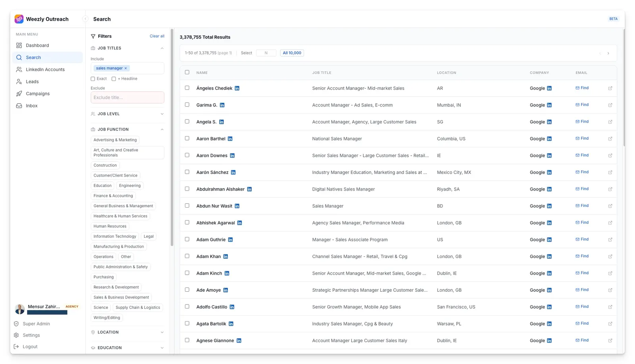Open company LinkedIn icon in Aaron Downes row
This screenshot has width=635, height=364.
click(x=549, y=156)
